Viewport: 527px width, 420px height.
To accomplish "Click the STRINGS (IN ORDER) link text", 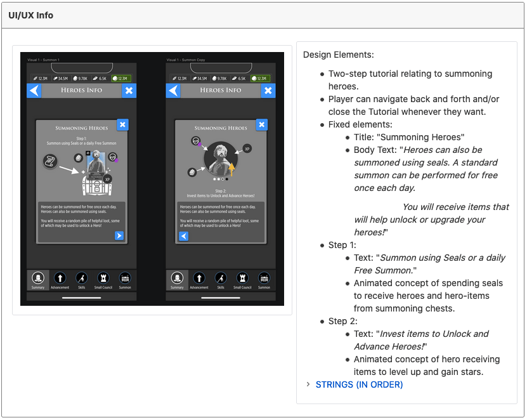I will click(359, 384).
